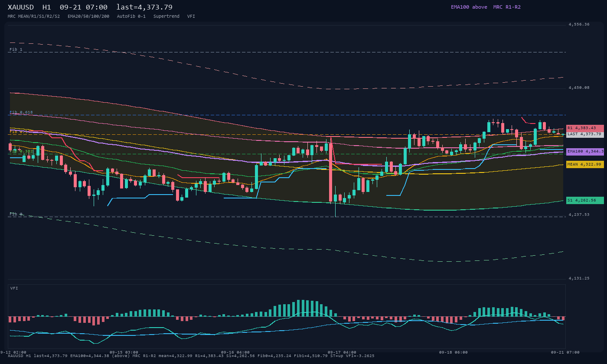
Task: Click the 'MRC MEAN/R1/S1/R2/S2' legend entry
Action: [34, 16]
